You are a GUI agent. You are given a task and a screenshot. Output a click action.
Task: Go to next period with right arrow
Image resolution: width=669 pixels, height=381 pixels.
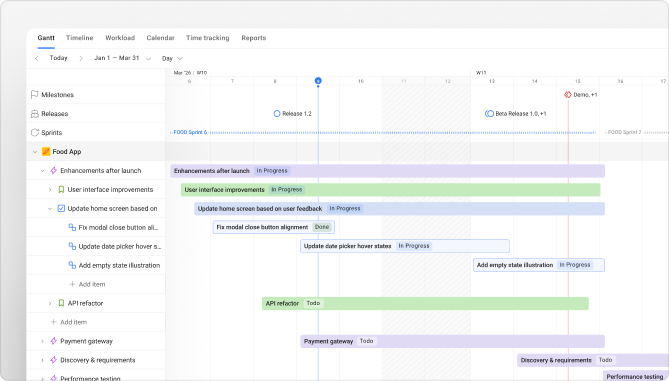pos(81,58)
